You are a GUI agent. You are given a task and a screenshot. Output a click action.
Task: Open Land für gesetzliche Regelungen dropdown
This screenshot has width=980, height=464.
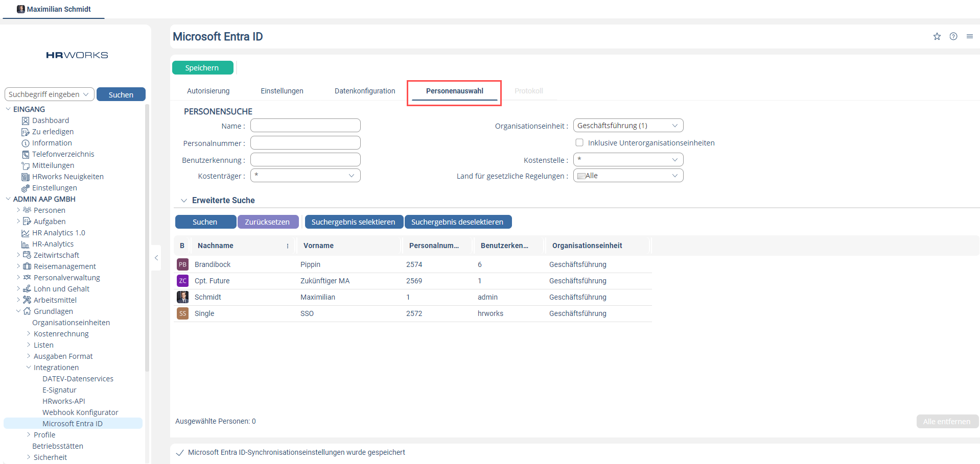628,176
